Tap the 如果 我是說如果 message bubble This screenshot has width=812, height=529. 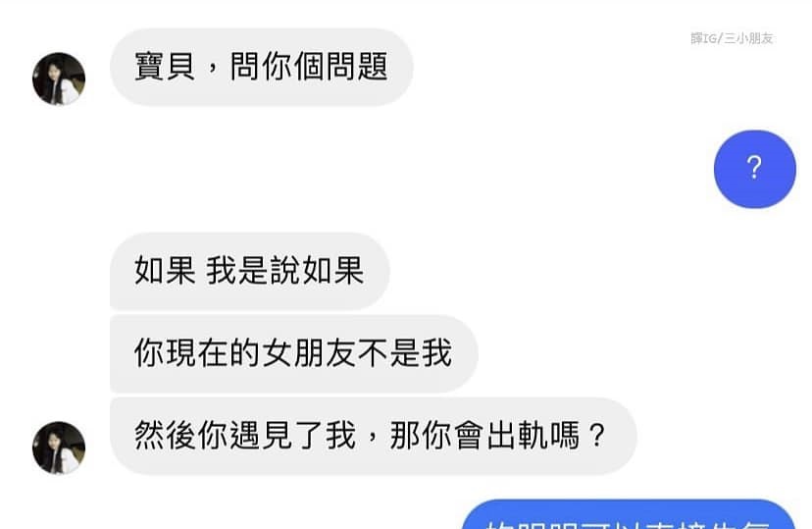pos(250,271)
